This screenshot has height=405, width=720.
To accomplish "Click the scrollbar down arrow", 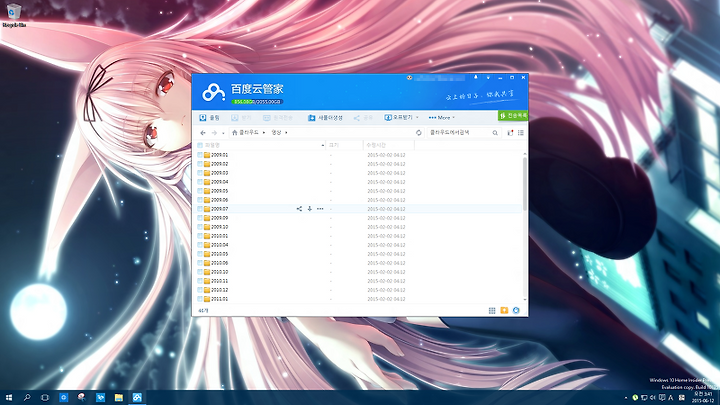I will coord(525,300).
